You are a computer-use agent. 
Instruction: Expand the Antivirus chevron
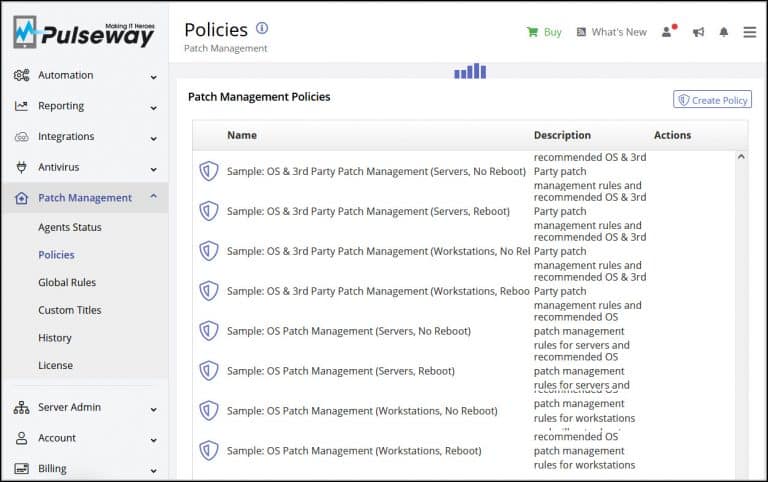[153, 169]
